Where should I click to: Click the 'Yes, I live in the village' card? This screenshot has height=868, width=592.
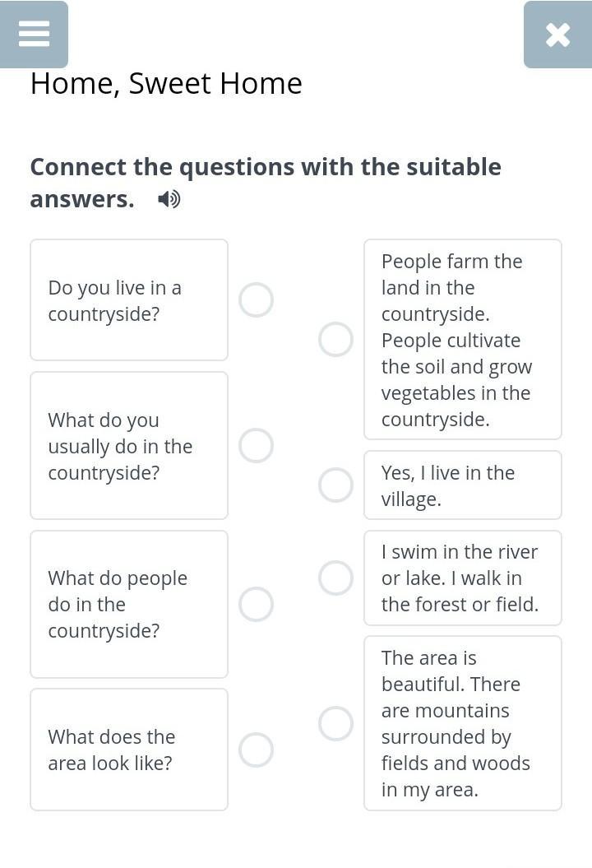tap(462, 485)
